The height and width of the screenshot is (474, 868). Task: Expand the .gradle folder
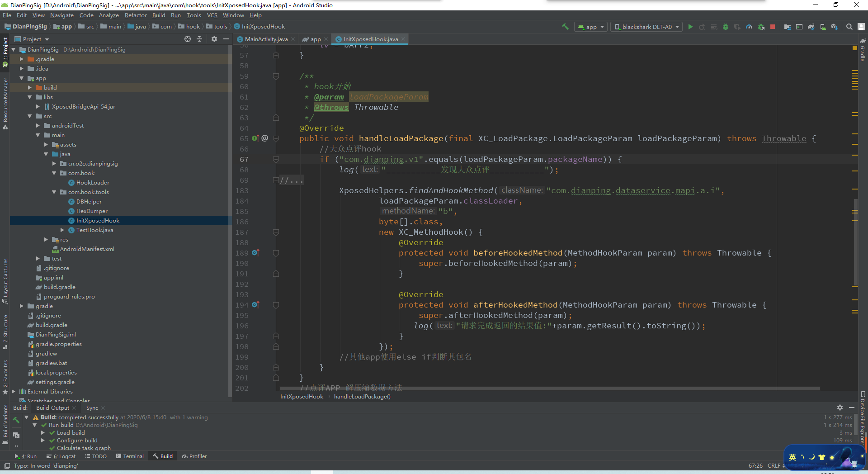click(x=21, y=59)
